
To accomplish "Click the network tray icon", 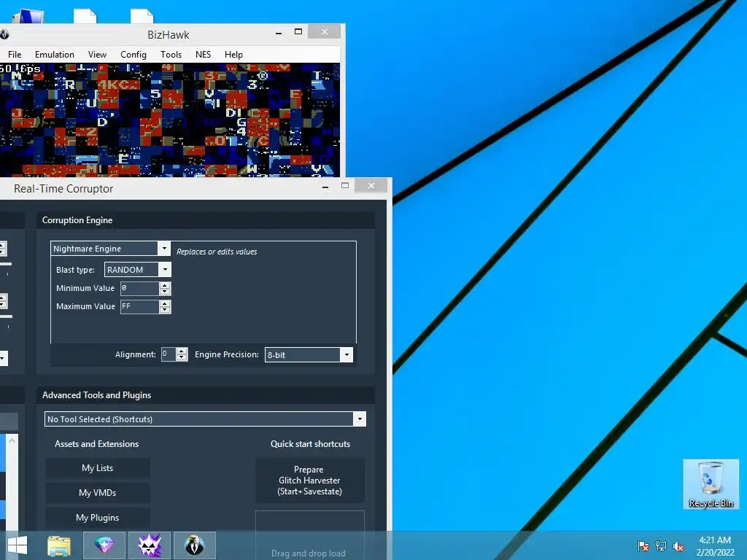I will (x=661, y=545).
